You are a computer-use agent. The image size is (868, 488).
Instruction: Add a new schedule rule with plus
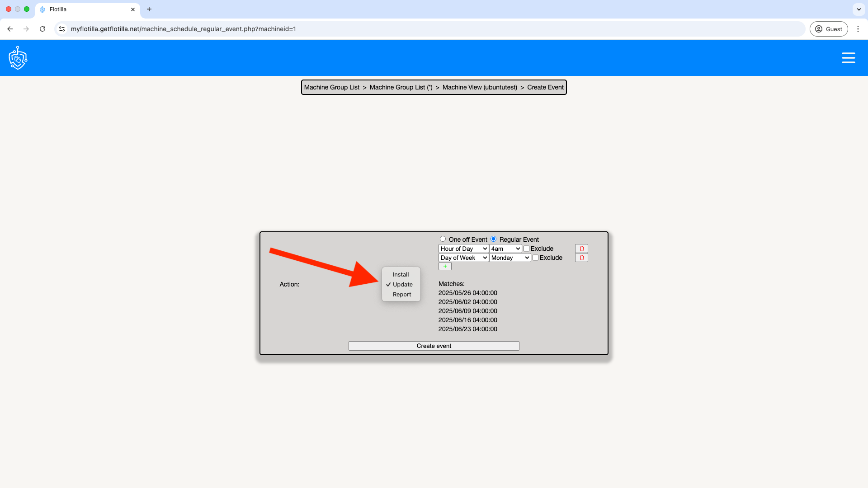445,266
